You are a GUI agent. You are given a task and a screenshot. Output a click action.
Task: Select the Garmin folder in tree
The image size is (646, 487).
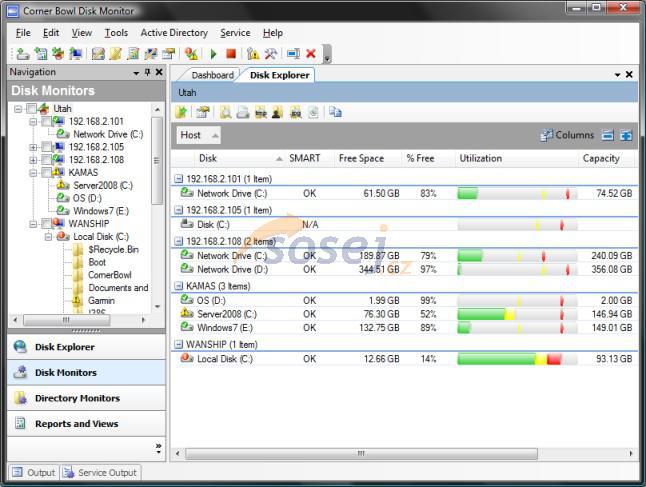click(101, 301)
